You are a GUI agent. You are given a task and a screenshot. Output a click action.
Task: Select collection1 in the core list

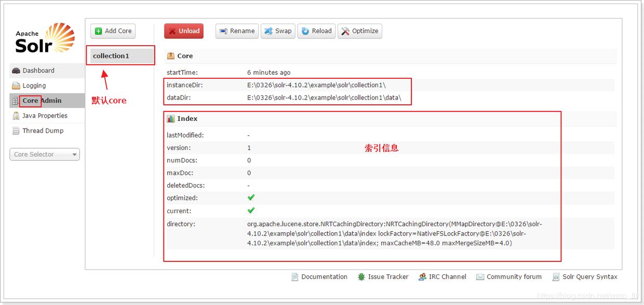tap(122, 56)
